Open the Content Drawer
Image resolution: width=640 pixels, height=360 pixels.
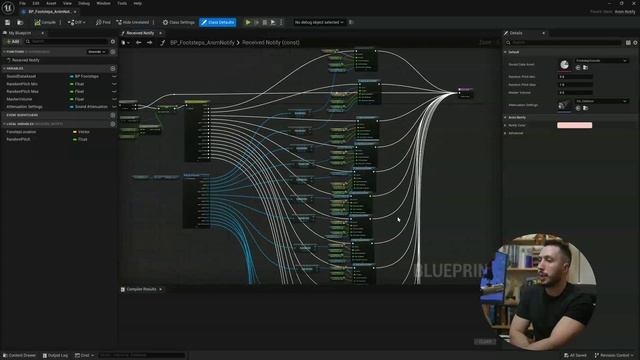20,356
